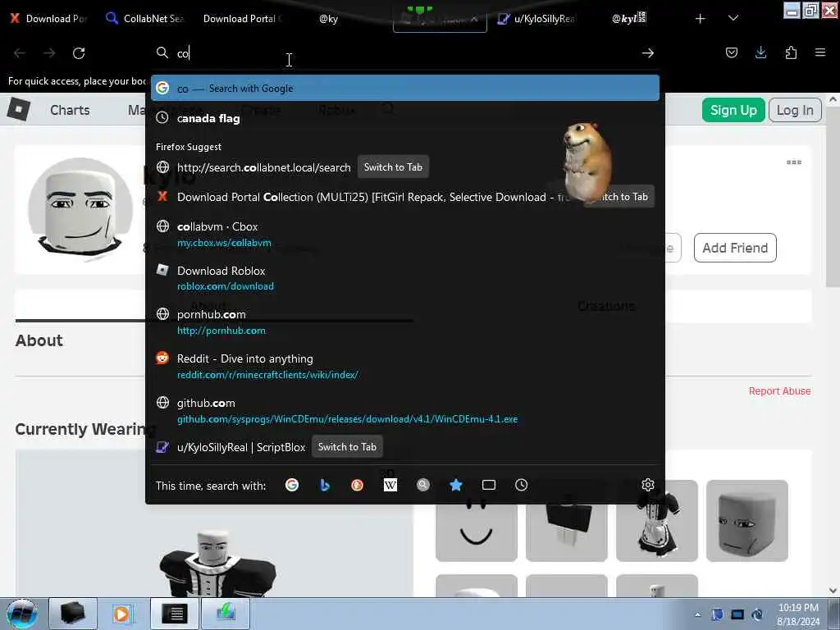
Task: Open github.com WinCDEmu suggestion
Action: click(x=405, y=410)
